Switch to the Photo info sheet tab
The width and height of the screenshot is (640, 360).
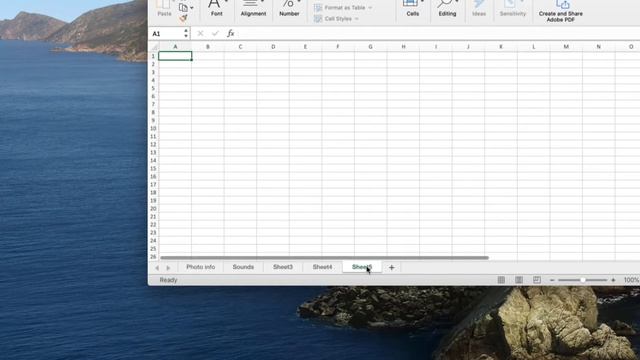click(200, 267)
